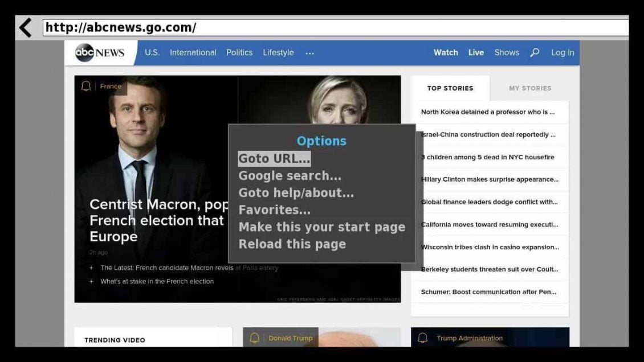Open Favorites... from Options menu
644x362 pixels.
click(x=274, y=210)
